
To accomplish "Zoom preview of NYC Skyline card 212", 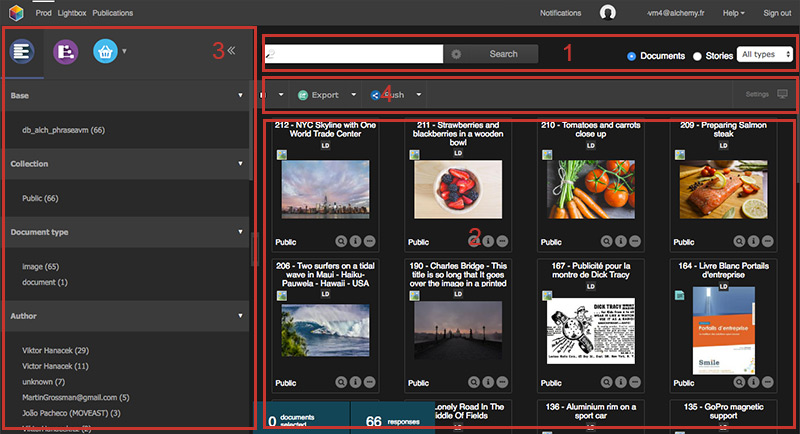I will tap(341, 241).
